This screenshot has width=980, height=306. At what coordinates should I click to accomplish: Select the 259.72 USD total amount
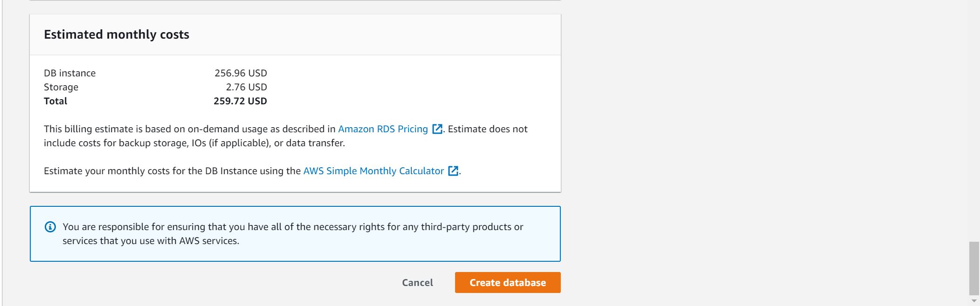pos(240,101)
